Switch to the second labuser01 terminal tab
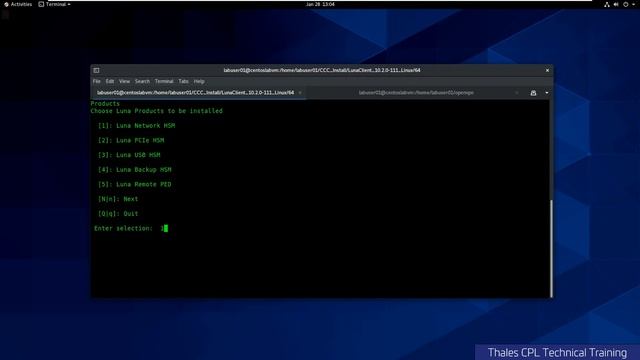The image size is (640, 360). tap(416, 93)
